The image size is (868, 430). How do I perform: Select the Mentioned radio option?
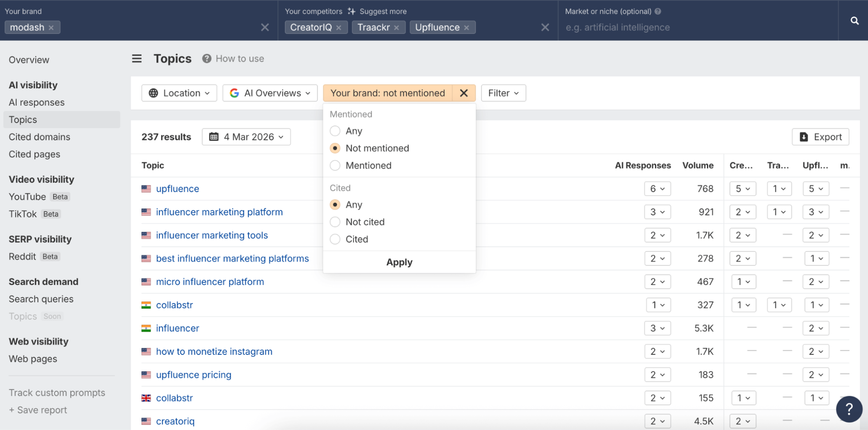(335, 165)
